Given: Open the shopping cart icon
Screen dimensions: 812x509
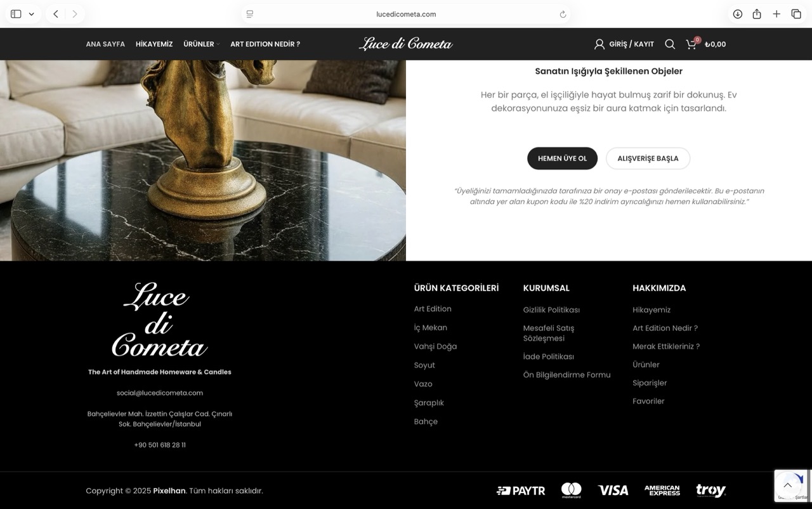Looking at the screenshot, I should (691, 44).
